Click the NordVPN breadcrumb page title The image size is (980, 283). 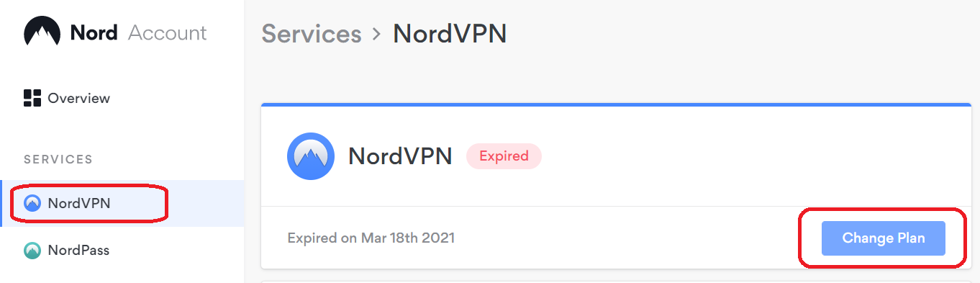click(450, 34)
